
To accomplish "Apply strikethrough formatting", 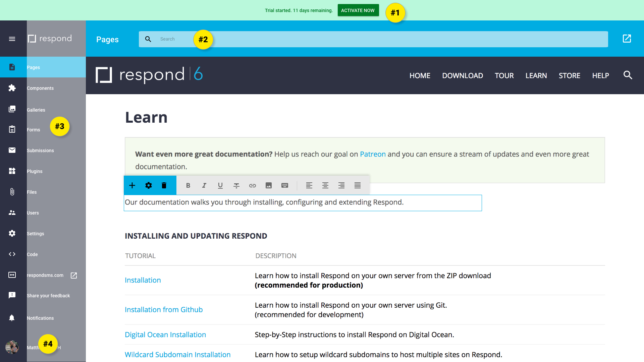I will pyautogui.click(x=236, y=185).
